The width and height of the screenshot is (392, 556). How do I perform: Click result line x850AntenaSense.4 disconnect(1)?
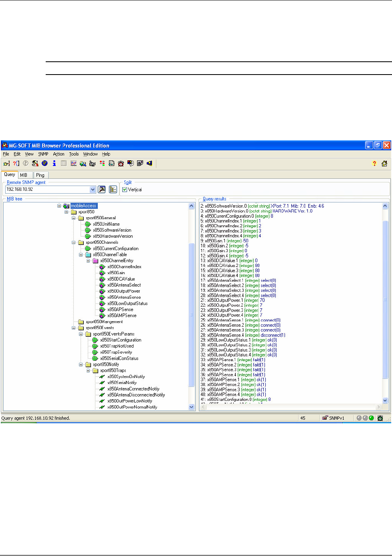(x=243, y=335)
